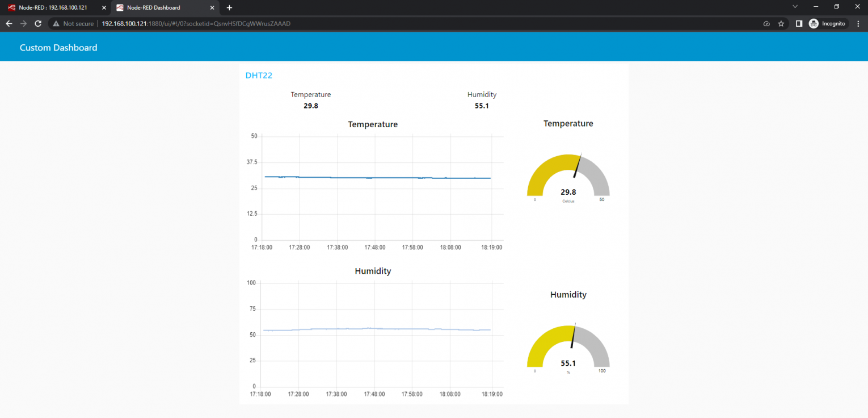Click the back navigation arrow
This screenshot has height=418, width=868.
point(9,23)
